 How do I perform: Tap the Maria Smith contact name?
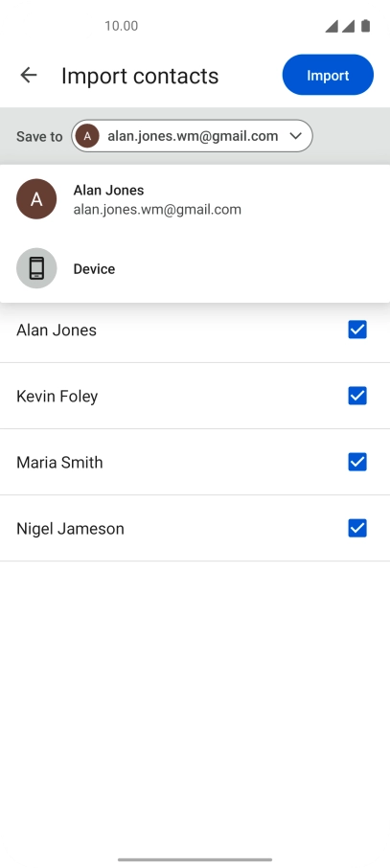click(59, 462)
